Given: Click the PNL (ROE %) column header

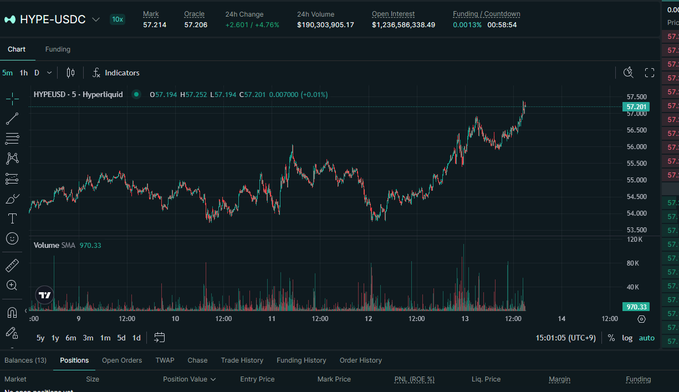Looking at the screenshot, I should click(x=414, y=379).
